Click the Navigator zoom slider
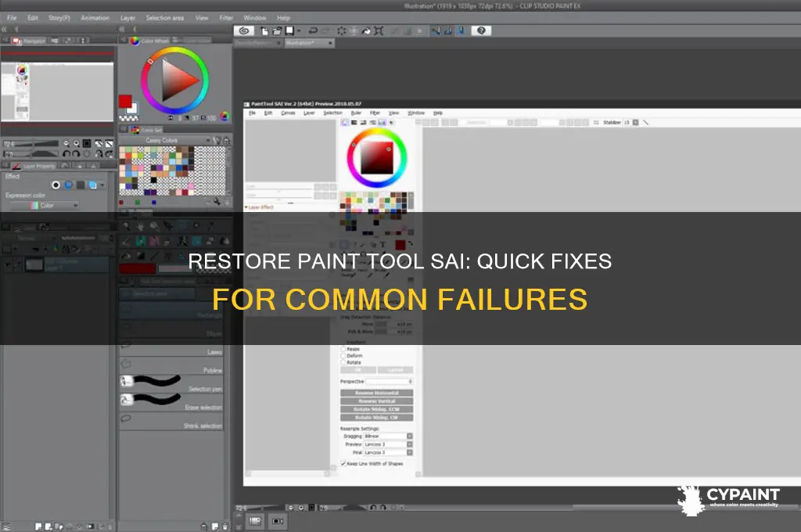Screen dimensions: 801x532 [x=36, y=144]
